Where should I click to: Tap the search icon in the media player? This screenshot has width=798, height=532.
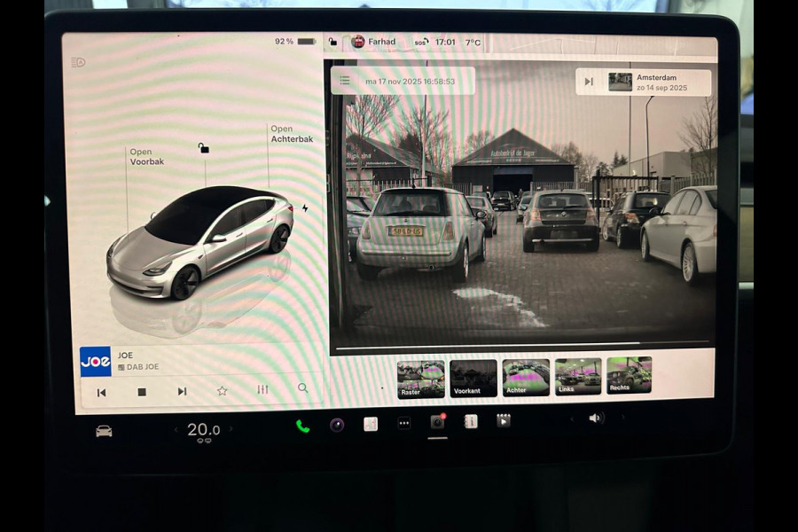pyautogui.click(x=303, y=388)
